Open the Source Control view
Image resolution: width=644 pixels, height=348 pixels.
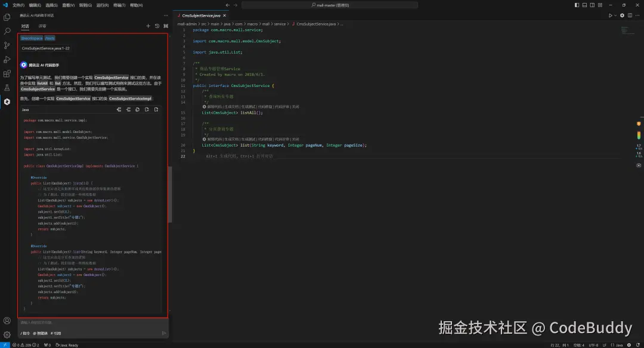(7, 45)
